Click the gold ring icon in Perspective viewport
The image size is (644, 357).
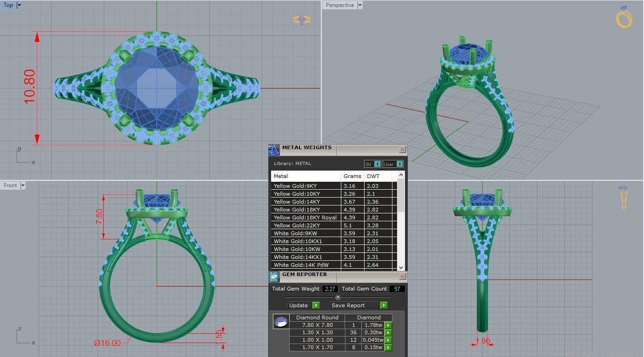click(x=624, y=17)
